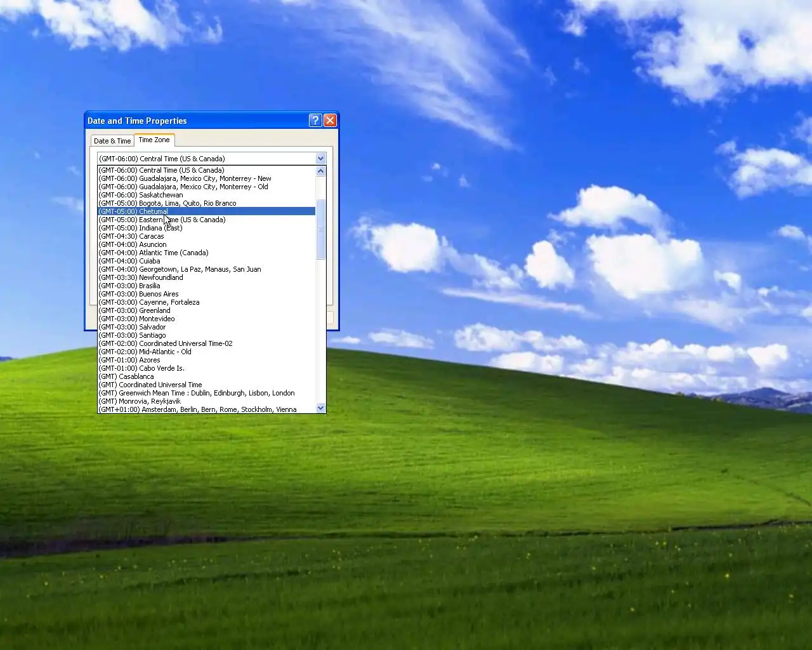The image size is (812, 650).
Task: Pick Bogota, Lima, Quito, Rio Branco
Action: pyautogui.click(x=206, y=203)
